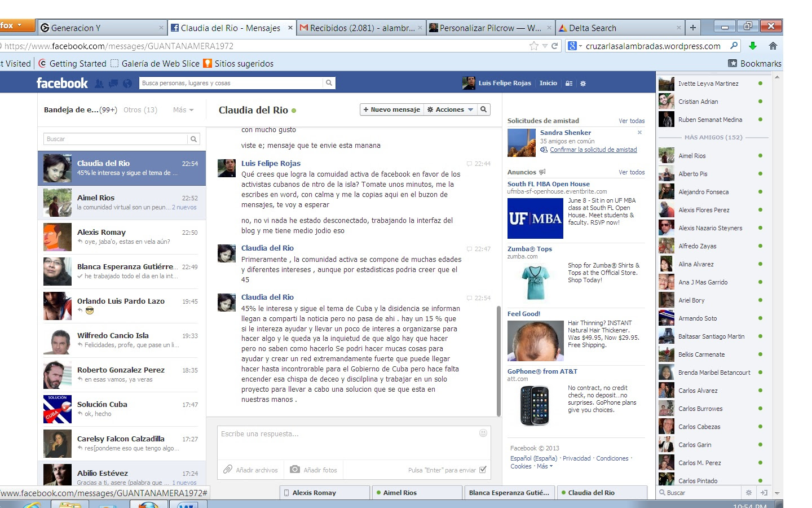Click the magnifier in the inbox search box

pyautogui.click(x=193, y=139)
